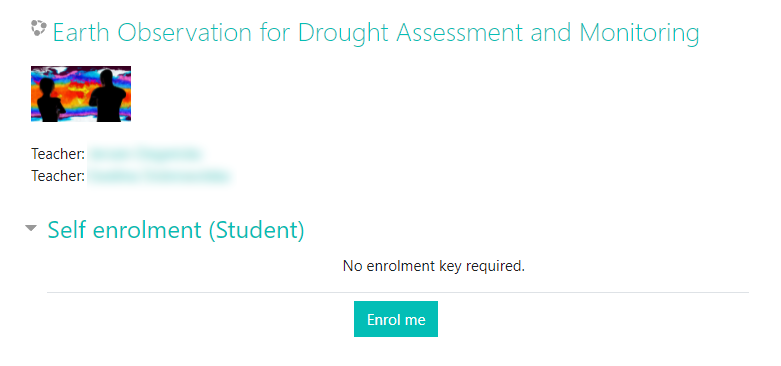Click the left silhouette in the course image
This screenshot has width=781, height=366.
(49, 100)
